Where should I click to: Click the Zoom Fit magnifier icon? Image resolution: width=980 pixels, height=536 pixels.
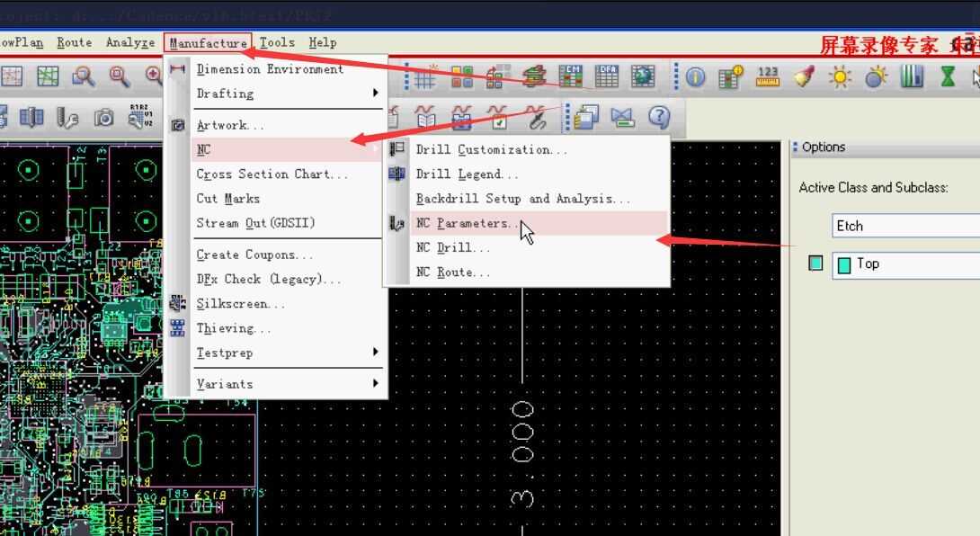point(120,76)
